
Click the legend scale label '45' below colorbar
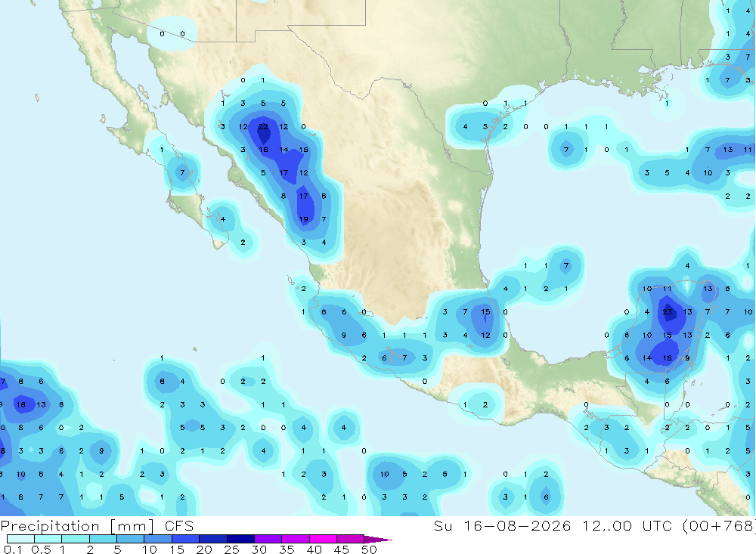342,549
